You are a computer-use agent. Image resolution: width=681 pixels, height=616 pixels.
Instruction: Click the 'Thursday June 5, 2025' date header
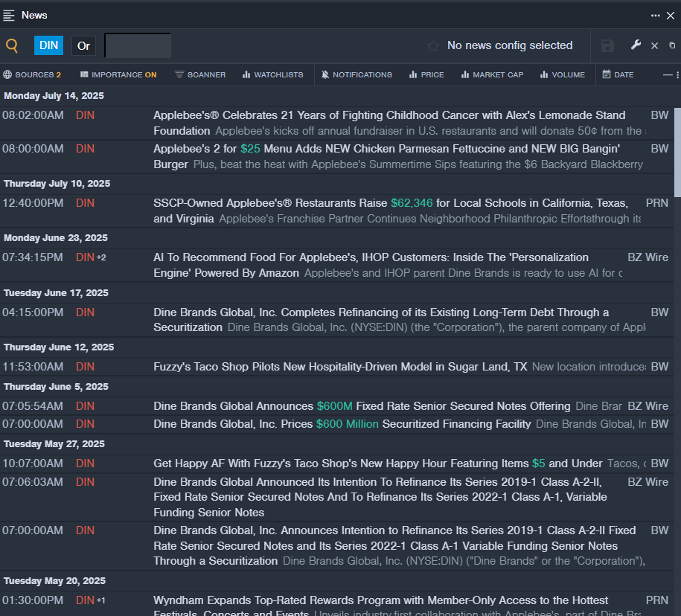pyautogui.click(x=56, y=387)
